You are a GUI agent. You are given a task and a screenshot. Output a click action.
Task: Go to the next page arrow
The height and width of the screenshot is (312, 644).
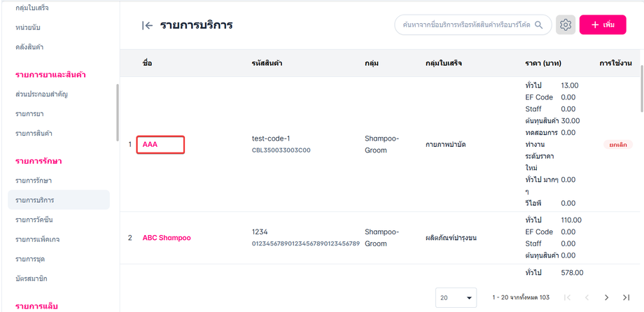click(x=607, y=297)
